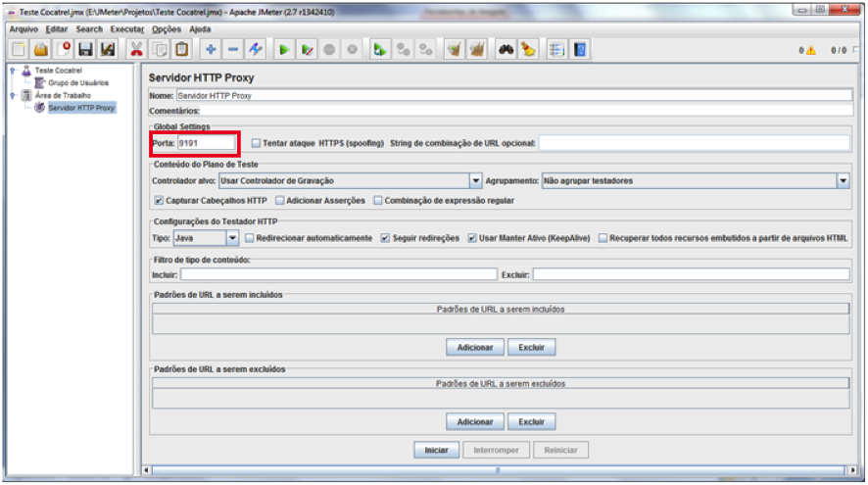Click the Close test plan icon
Viewport: 868px width, 485px height.
63,50
